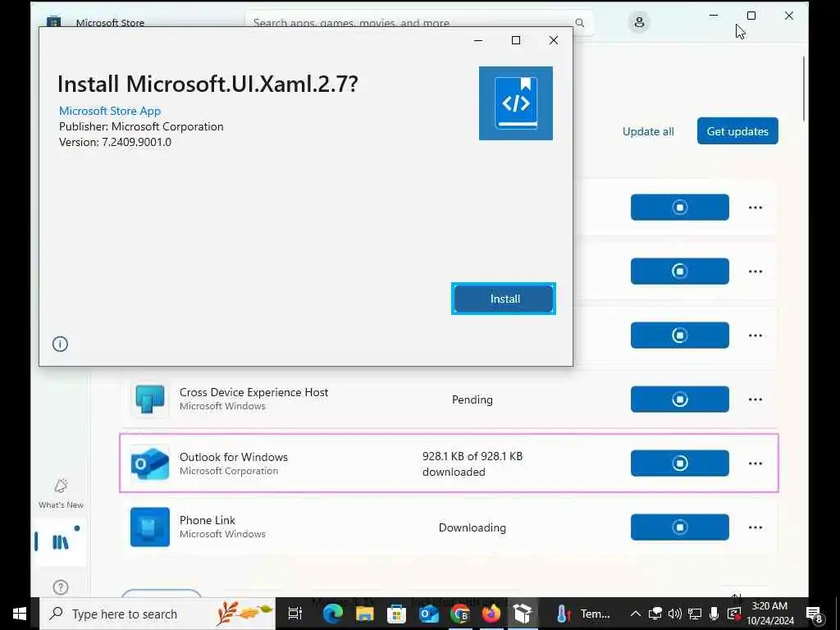Screen dimensions: 840x630
Task: Click the Phone Link app icon
Action: pyautogui.click(x=150, y=527)
